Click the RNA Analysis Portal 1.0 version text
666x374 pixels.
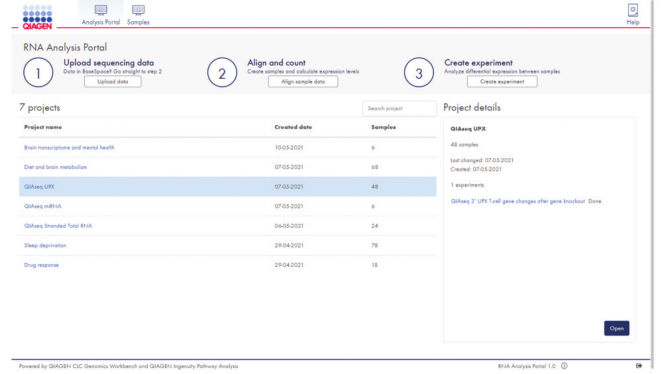(527, 366)
